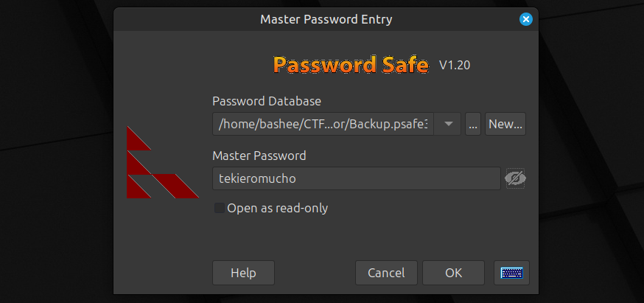Screen dimensions: 644x303
Task: Focus the Master Password input field
Action: [356, 178]
